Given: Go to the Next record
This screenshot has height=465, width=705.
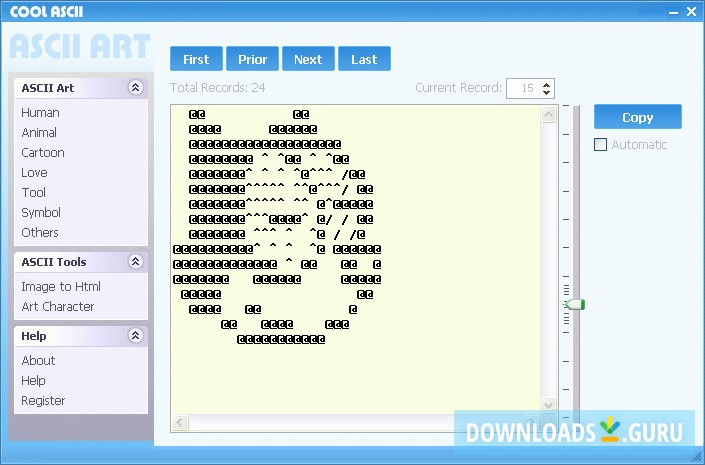Looking at the screenshot, I should point(308,59).
